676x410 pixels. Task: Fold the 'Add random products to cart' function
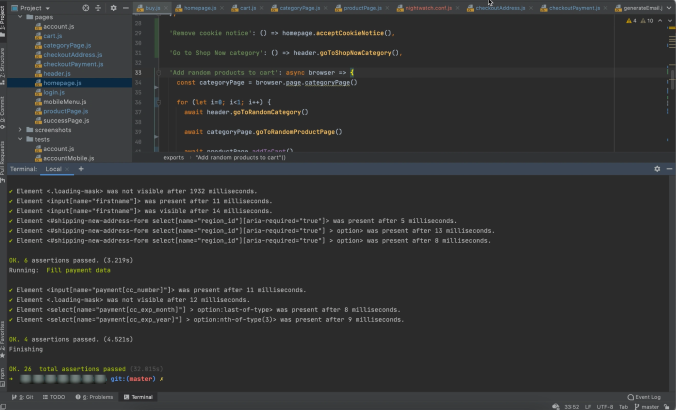pyautogui.click(x=158, y=72)
